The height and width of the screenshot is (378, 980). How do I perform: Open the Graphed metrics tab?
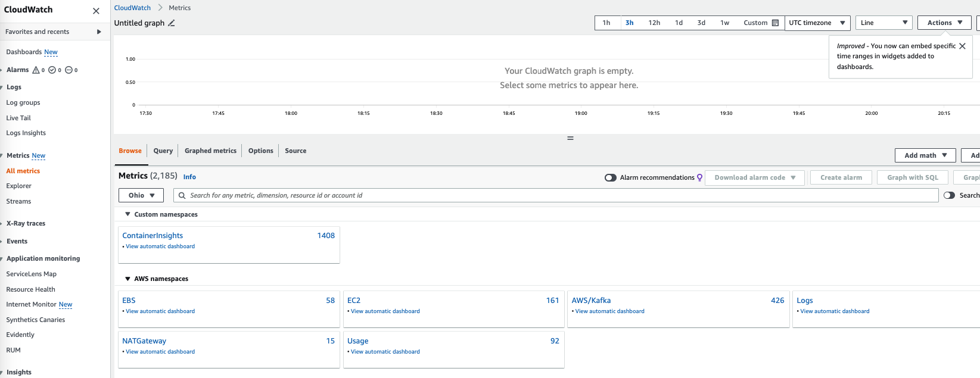[x=210, y=151]
